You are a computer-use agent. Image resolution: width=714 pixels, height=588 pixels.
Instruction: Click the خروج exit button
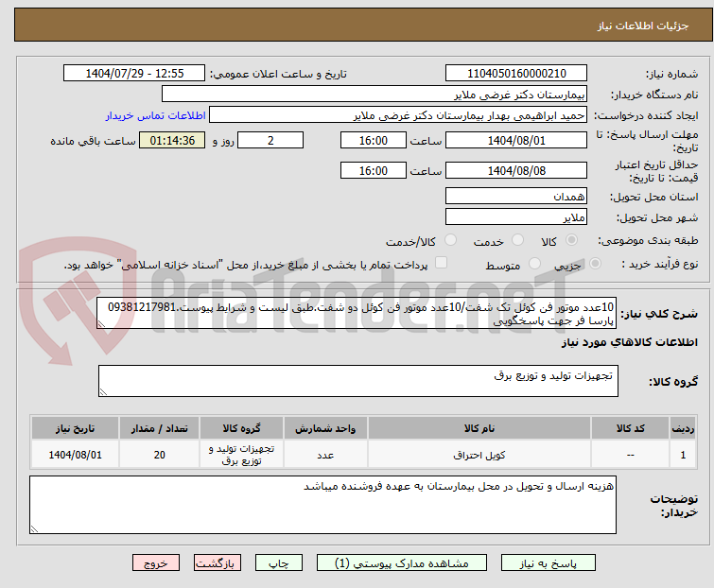[x=156, y=563]
